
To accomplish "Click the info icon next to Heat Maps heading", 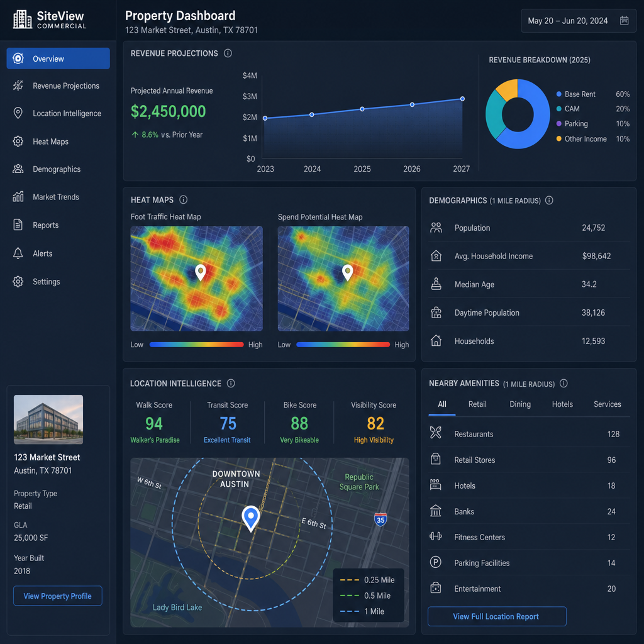I will [184, 199].
